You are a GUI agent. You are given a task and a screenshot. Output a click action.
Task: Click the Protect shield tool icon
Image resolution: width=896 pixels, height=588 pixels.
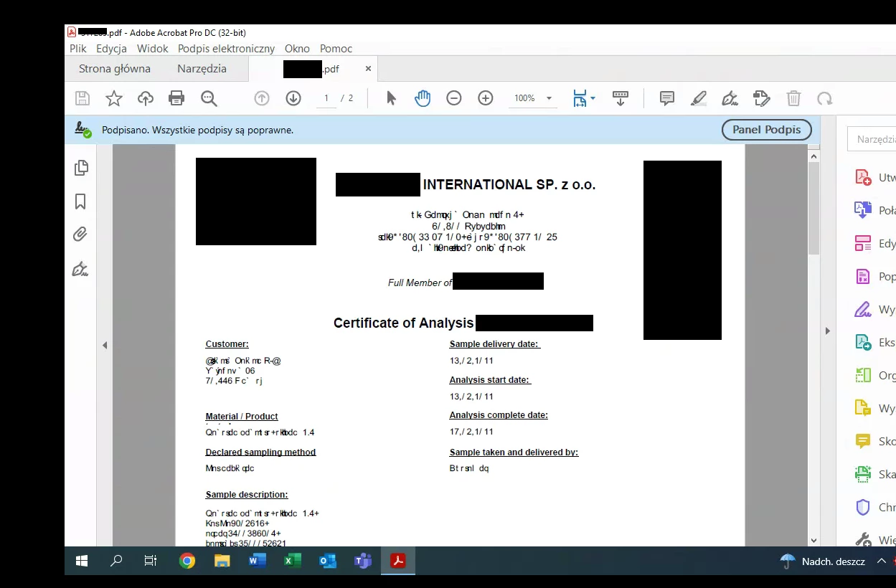tap(863, 507)
